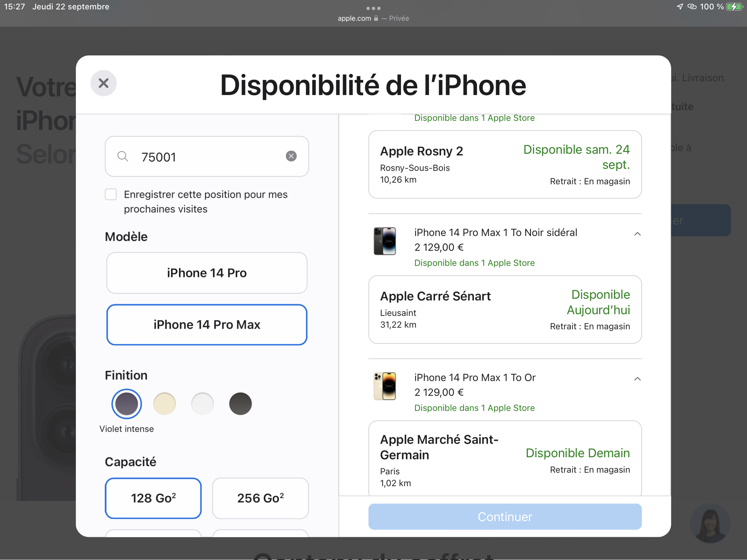This screenshot has height=560, width=747.
Task: Clear the postal code search field
Action: (291, 156)
